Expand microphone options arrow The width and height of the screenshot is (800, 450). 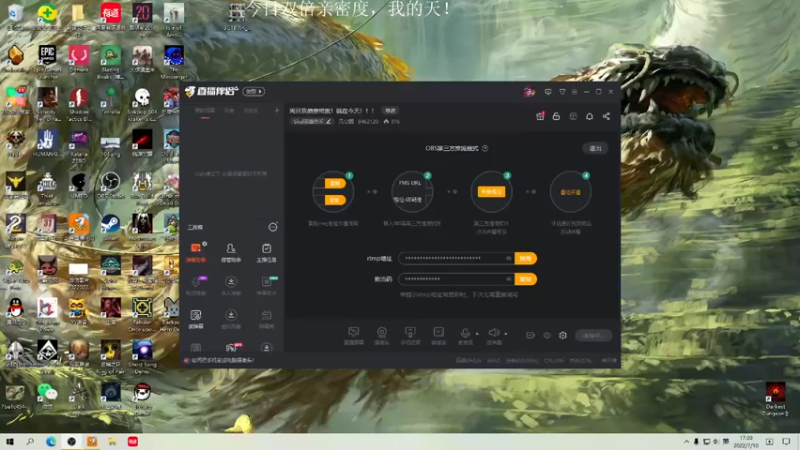pyautogui.click(x=477, y=334)
